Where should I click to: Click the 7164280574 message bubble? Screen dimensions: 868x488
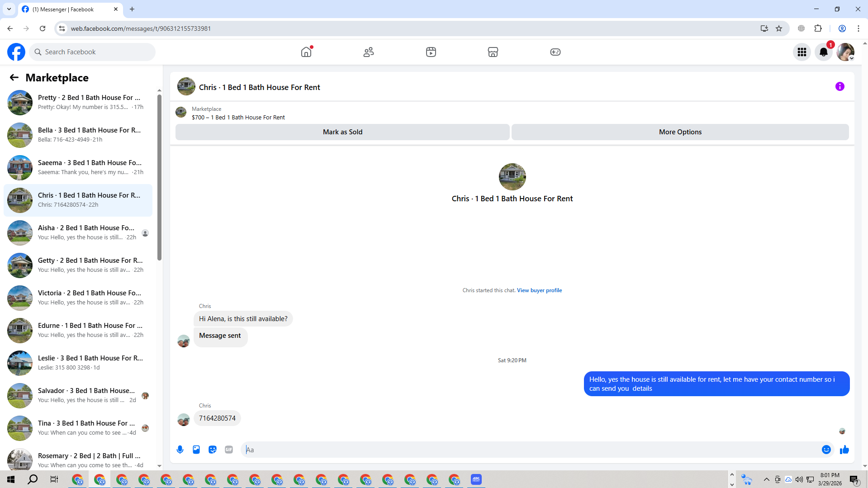coord(217,418)
